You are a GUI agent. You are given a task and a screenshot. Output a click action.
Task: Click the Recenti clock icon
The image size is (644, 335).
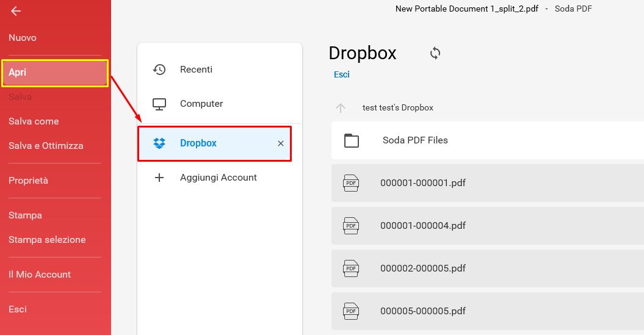pyautogui.click(x=159, y=70)
